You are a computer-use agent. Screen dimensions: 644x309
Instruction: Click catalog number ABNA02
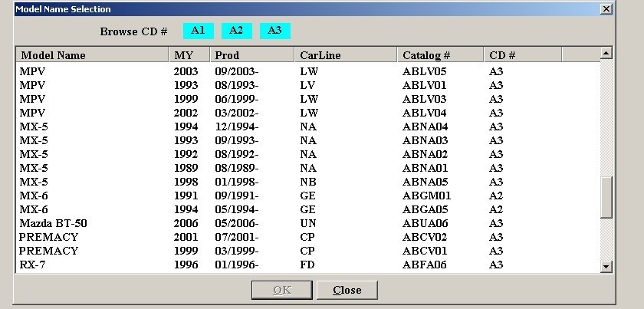point(425,155)
